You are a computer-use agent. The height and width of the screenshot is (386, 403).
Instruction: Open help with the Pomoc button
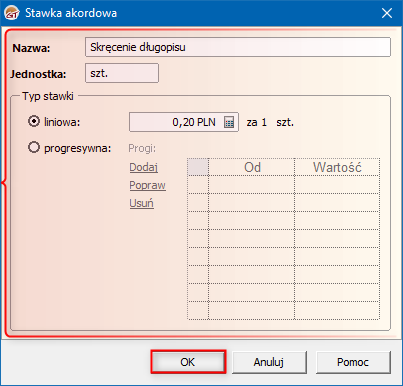click(x=353, y=362)
